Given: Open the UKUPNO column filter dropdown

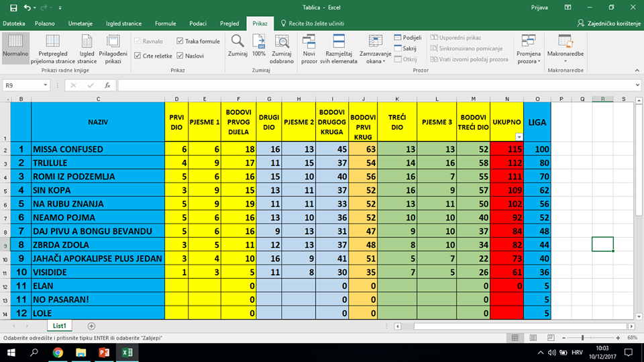Looking at the screenshot, I should [517, 136].
